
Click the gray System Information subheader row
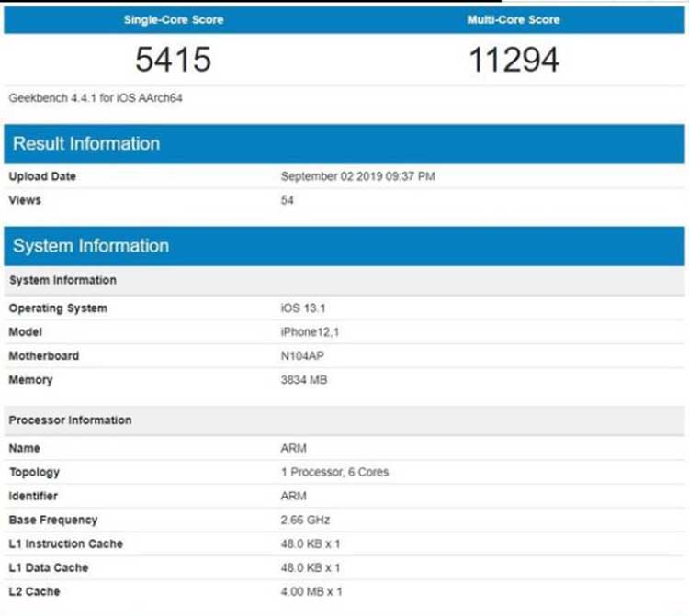[x=344, y=280]
